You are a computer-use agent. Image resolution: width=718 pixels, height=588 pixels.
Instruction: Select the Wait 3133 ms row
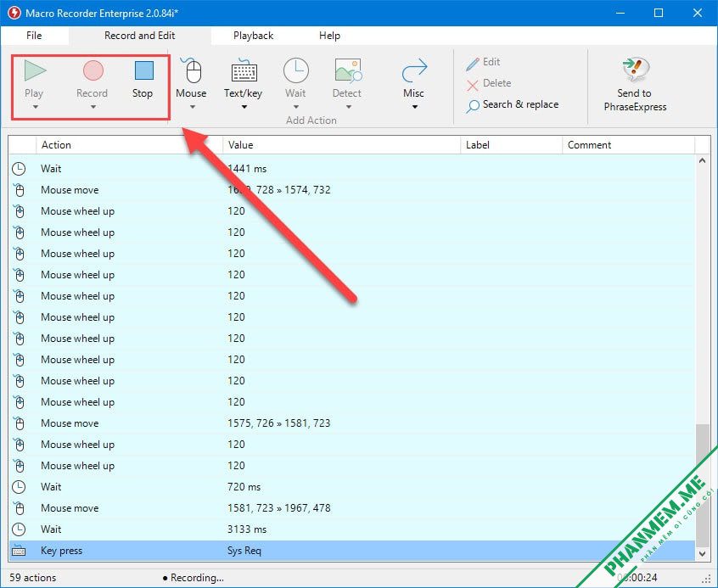[x=352, y=529]
